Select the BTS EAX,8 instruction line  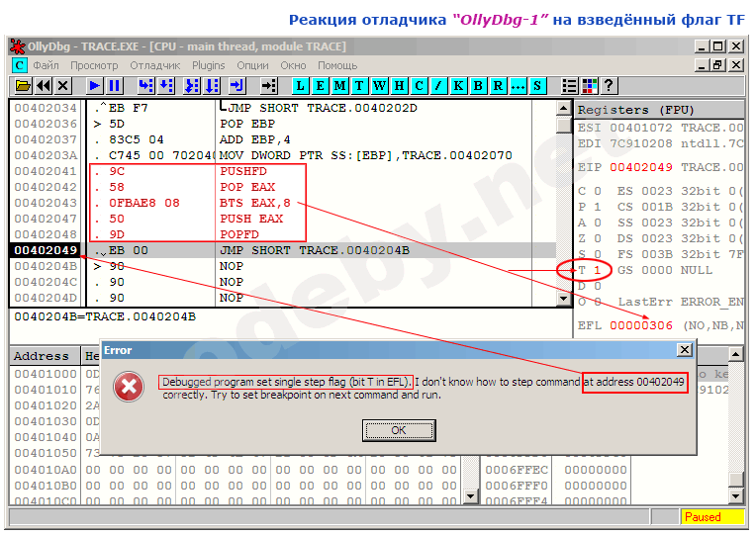pyautogui.click(x=284, y=203)
